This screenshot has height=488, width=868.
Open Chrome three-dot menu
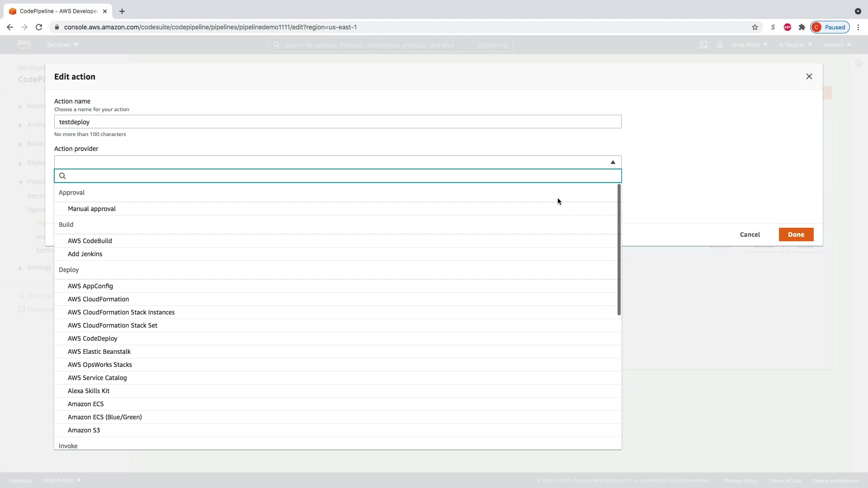click(x=858, y=27)
